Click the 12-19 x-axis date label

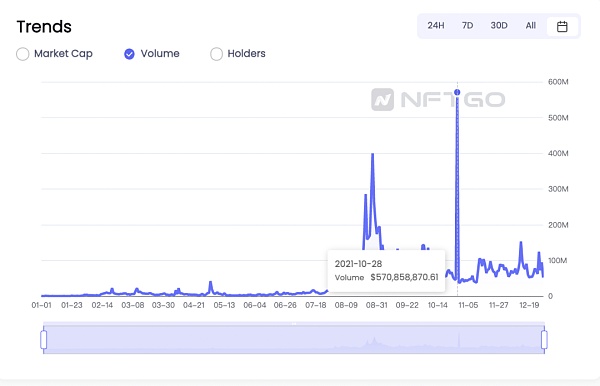point(529,305)
